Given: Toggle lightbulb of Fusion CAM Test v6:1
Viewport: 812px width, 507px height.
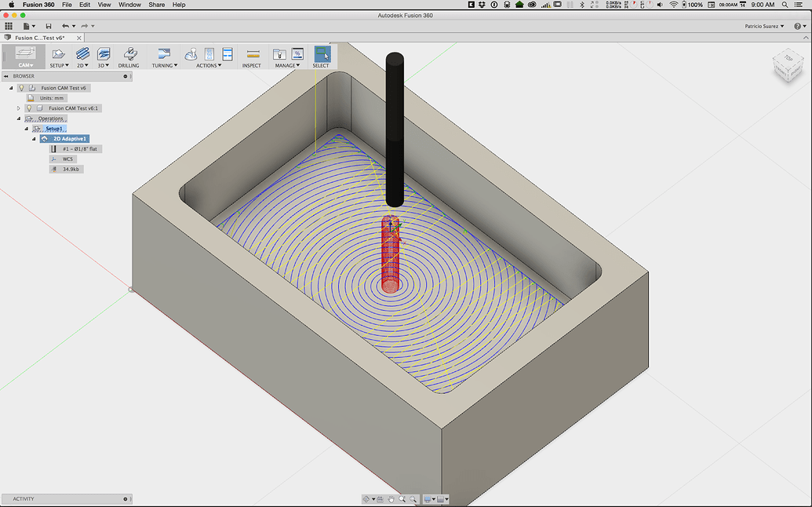Looking at the screenshot, I should tap(29, 108).
